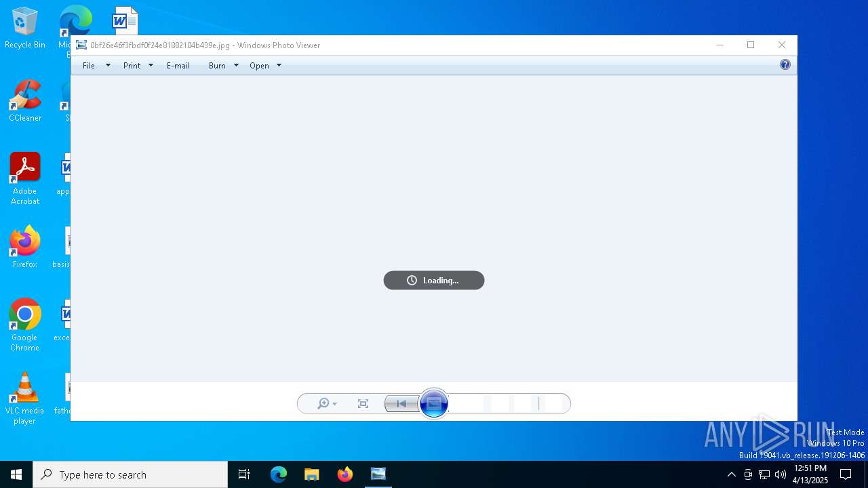Screen dimensions: 868x488
Task: Expand the Burn dropdown arrow
Action: (236, 66)
